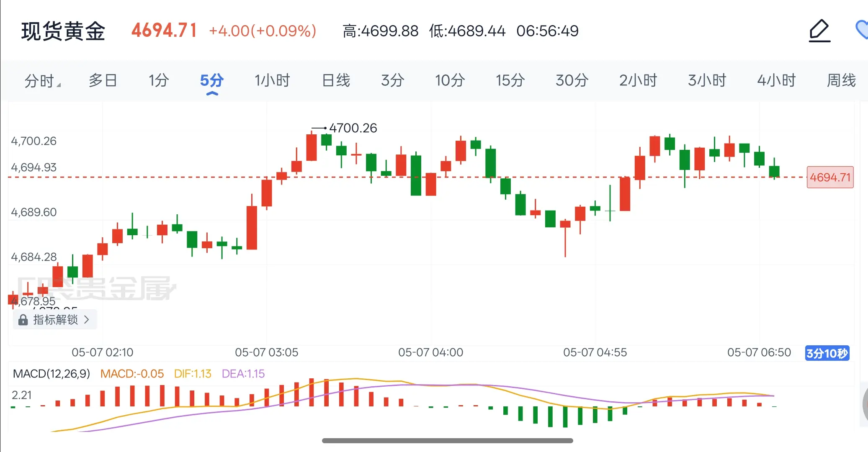Select the 5分 timeframe tab
This screenshot has height=452, width=868.
212,80
